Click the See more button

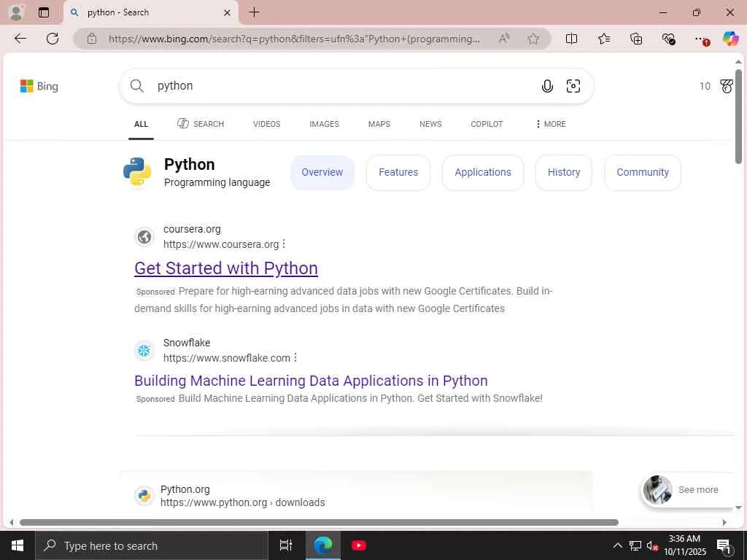coord(687,490)
